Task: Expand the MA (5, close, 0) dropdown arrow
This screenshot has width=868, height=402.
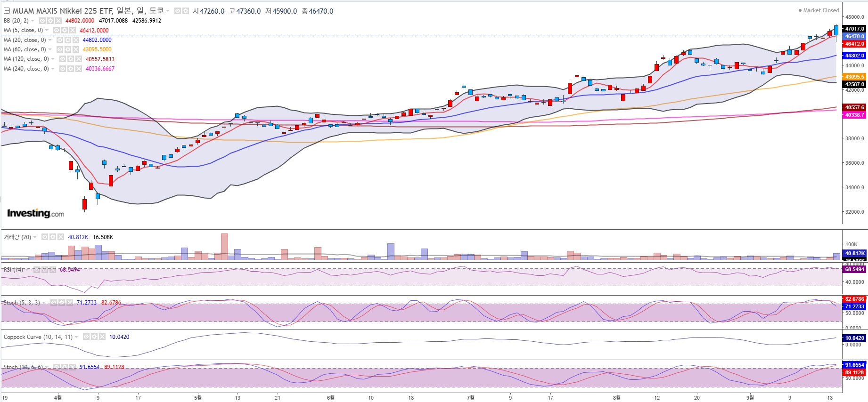Action: click(x=47, y=30)
